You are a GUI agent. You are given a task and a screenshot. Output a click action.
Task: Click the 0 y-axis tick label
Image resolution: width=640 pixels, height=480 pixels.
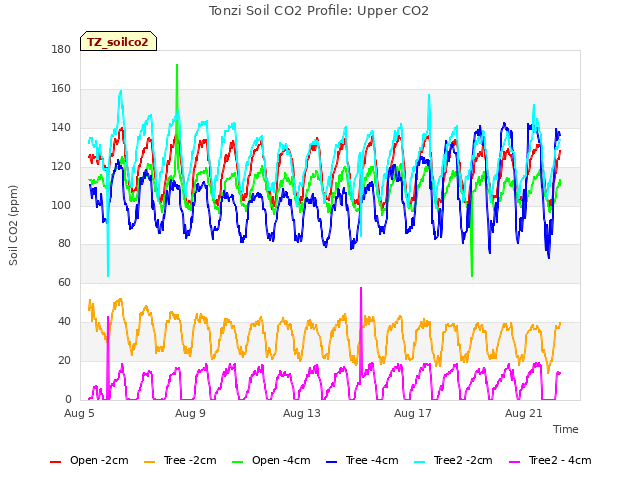(x=68, y=399)
